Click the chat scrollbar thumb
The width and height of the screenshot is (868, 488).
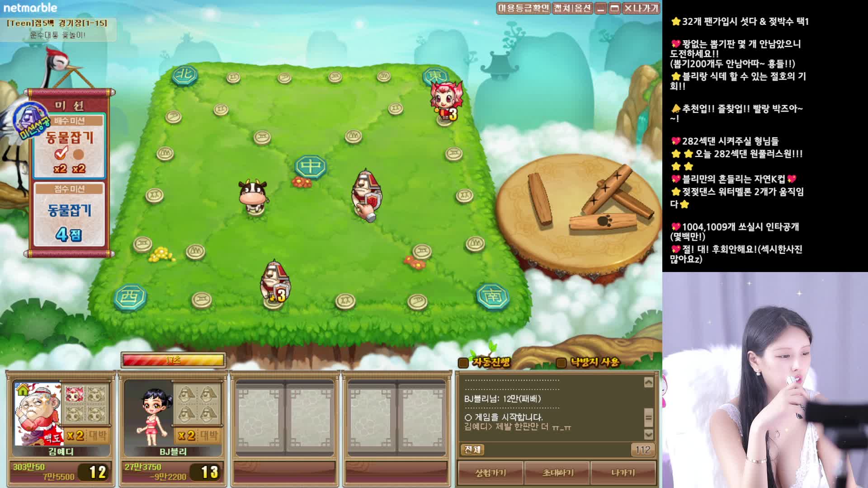coord(648,417)
